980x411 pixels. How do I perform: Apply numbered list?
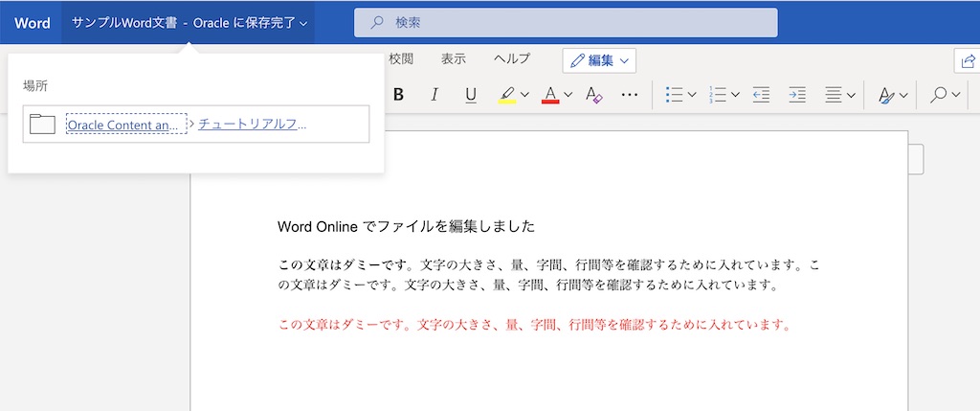[x=718, y=95]
